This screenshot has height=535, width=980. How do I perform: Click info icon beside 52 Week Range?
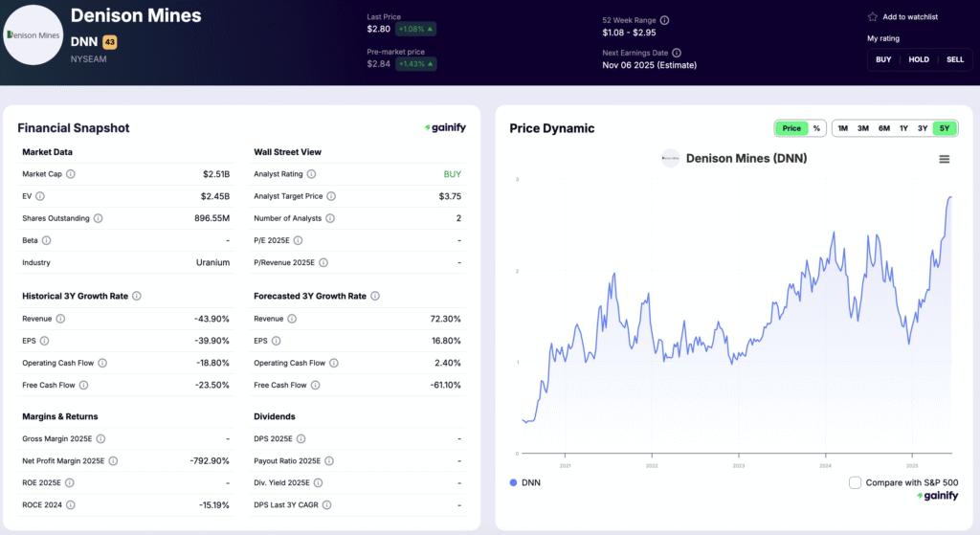(x=665, y=20)
